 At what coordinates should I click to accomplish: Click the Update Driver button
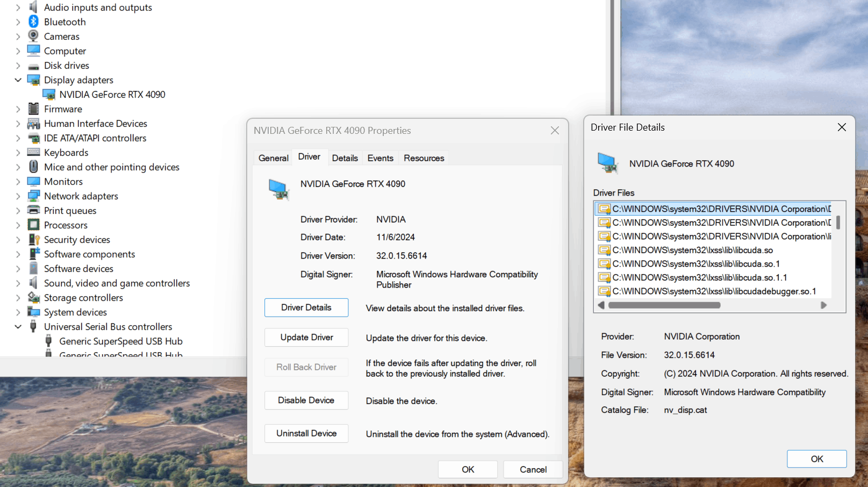(306, 338)
